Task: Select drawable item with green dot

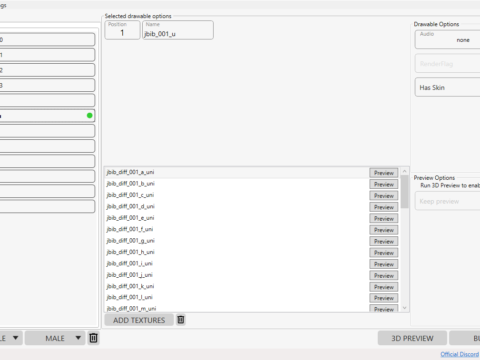Action: [x=47, y=116]
